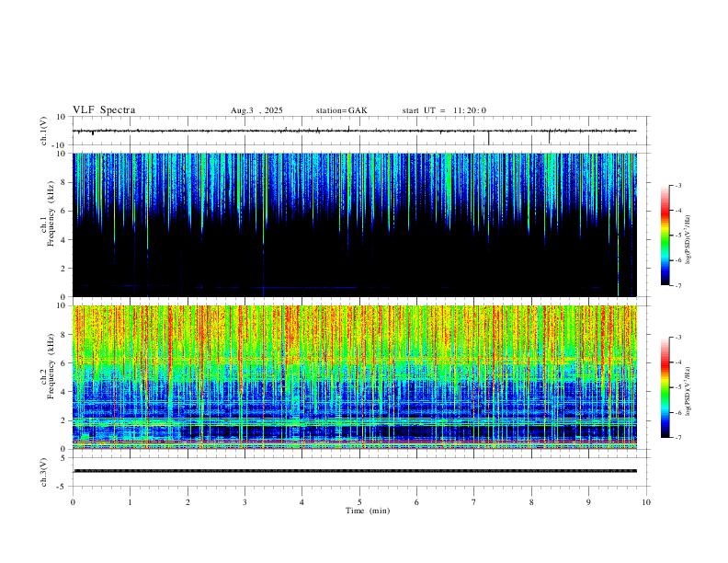Click the ch.1 voltage waveform trace
This screenshot has width=728, height=563.
tap(355, 131)
